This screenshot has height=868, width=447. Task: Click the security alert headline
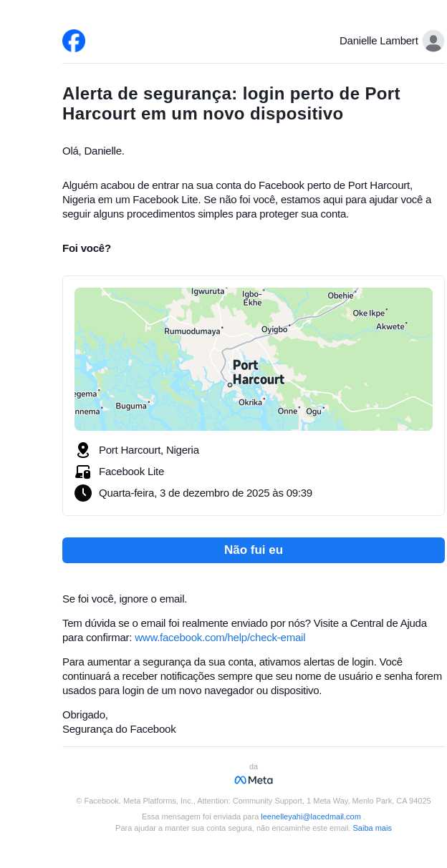[x=231, y=104]
